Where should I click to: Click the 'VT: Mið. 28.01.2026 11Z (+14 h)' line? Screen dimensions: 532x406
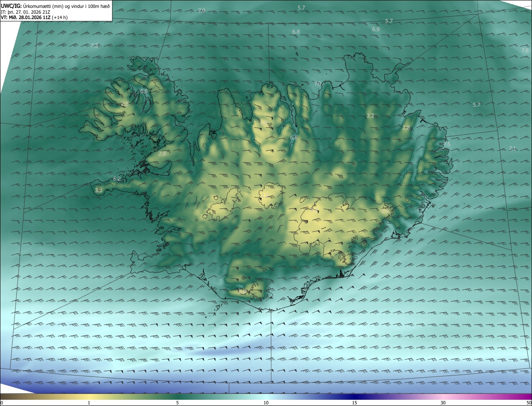(x=34, y=17)
